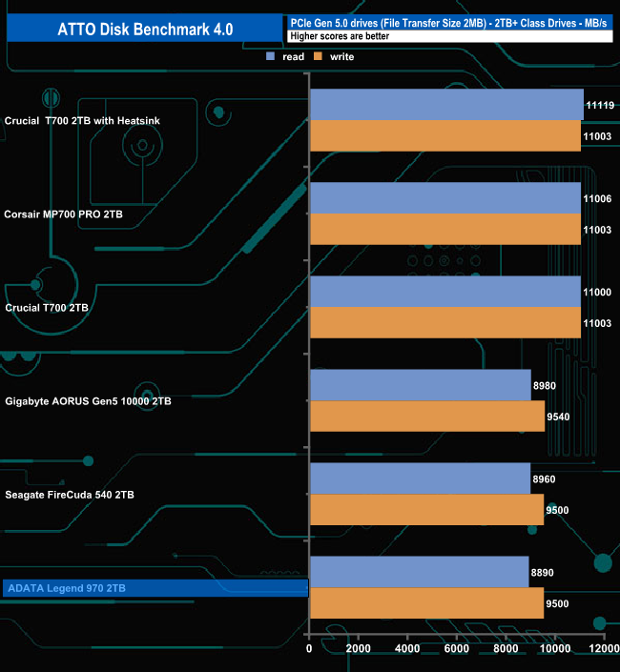Click the 8890 value label

pos(543,573)
